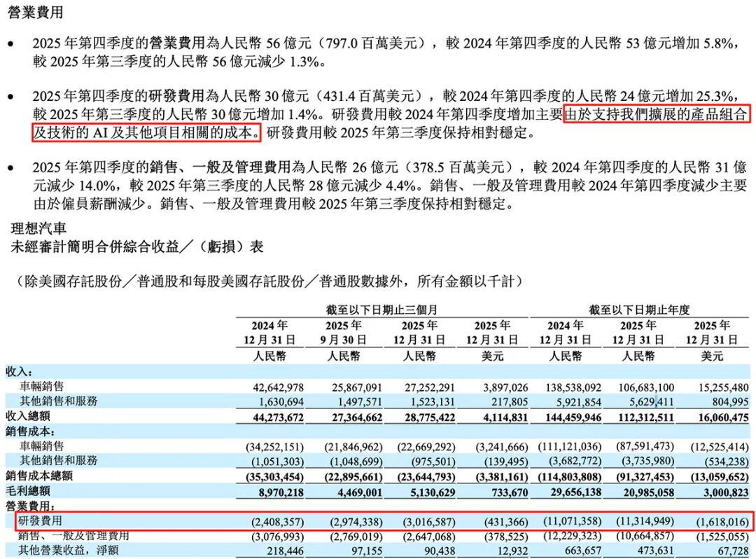This screenshot has height=559, width=756.
Task: Click the 截至以下日期止年度 column group header
Action: click(x=639, y=310)
